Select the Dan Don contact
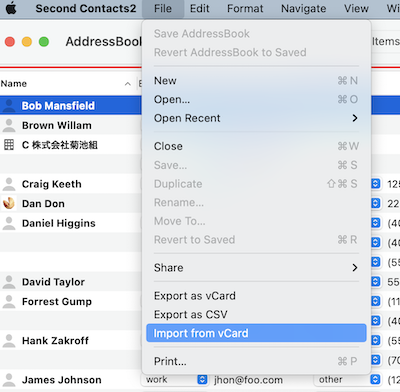Viewport: 400px width, 392px height. tap(43, 204)
